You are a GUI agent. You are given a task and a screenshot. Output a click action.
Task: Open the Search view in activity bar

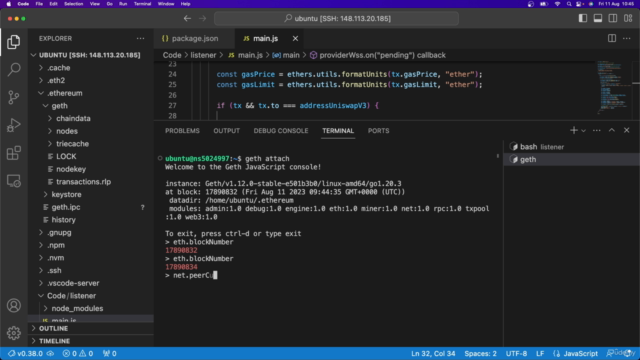click(13, 69)
